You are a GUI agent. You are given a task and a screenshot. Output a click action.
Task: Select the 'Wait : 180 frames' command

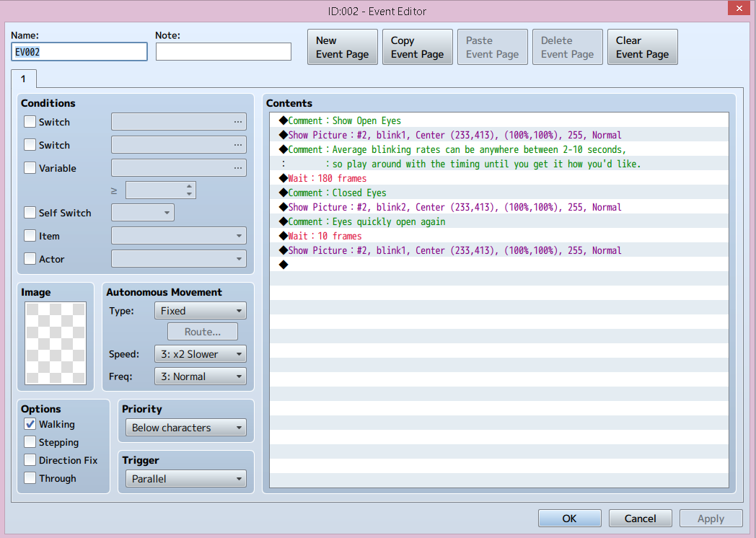tap(499, 178)
